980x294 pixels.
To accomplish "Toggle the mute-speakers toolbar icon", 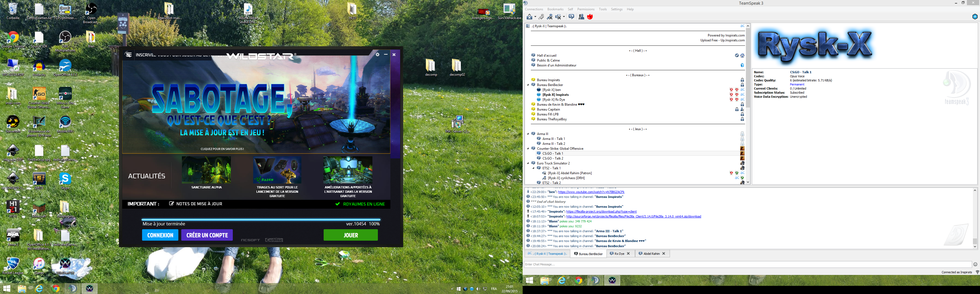I will pyautogui.click(x=558, y=17).
